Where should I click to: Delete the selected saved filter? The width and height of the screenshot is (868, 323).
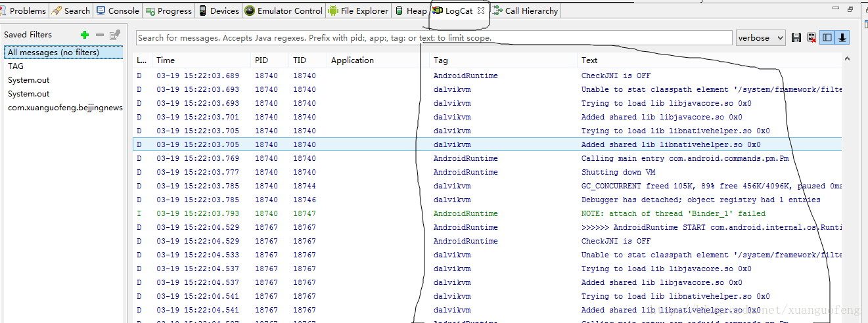pyautogui.click(x=100, y=35)
